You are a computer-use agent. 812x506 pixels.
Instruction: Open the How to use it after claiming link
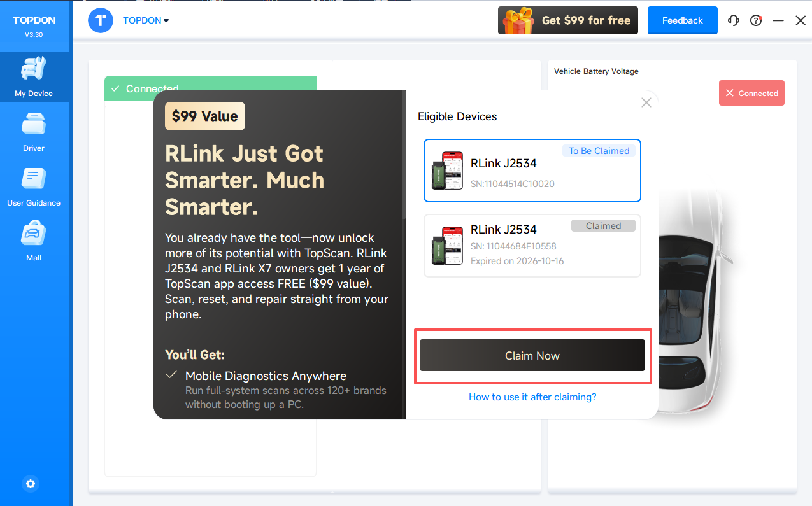point(532,397)
